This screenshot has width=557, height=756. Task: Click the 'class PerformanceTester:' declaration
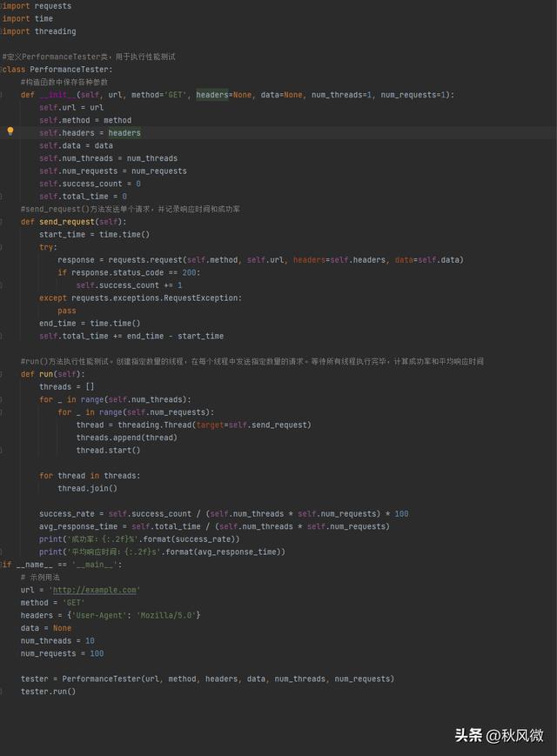point(57,70)
